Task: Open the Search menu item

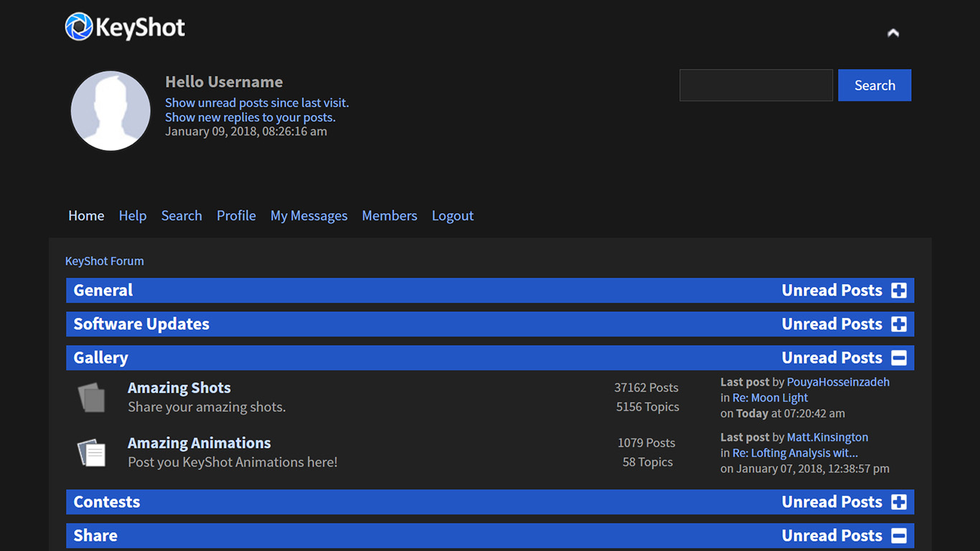Action: coord(182,216)
